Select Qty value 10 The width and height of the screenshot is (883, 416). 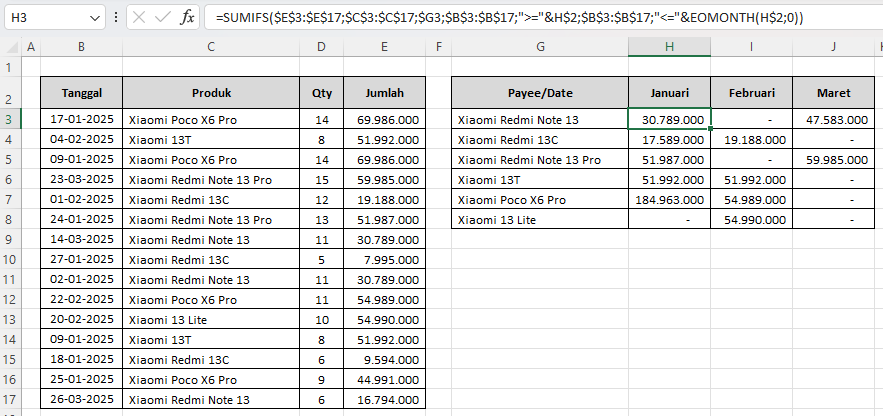[x=321, y=320]
